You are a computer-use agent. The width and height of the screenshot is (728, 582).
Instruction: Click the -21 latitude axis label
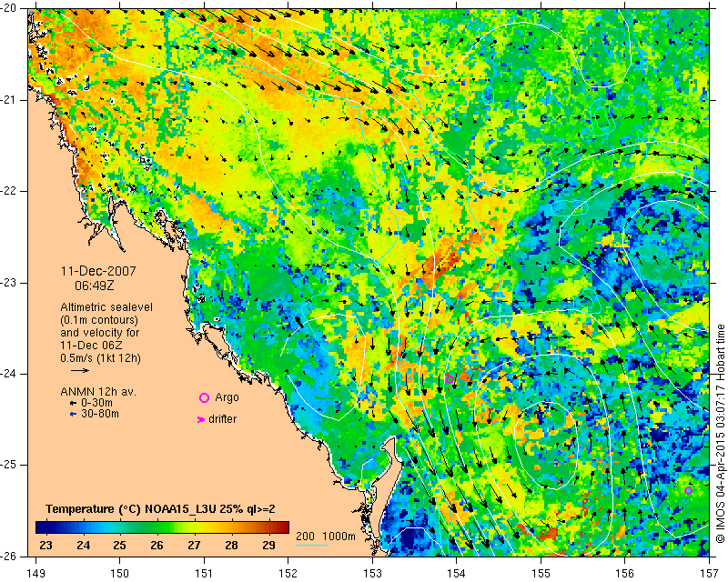coord(9,100)
